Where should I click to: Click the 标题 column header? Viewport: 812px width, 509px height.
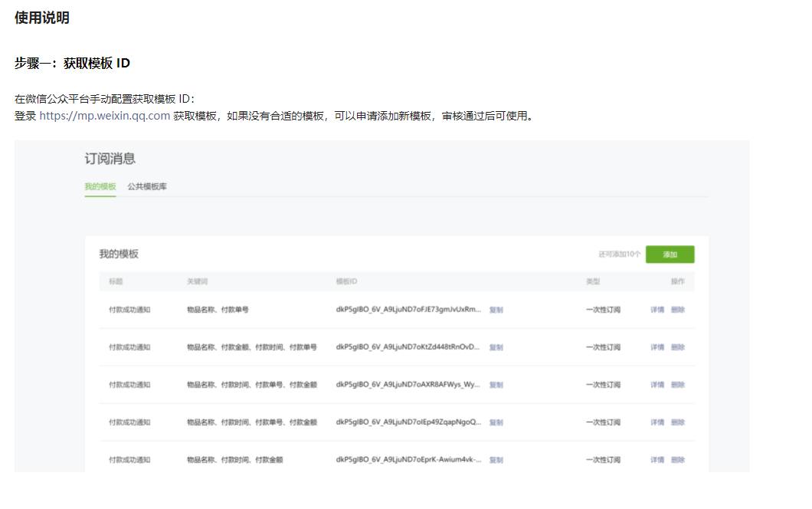116,281
